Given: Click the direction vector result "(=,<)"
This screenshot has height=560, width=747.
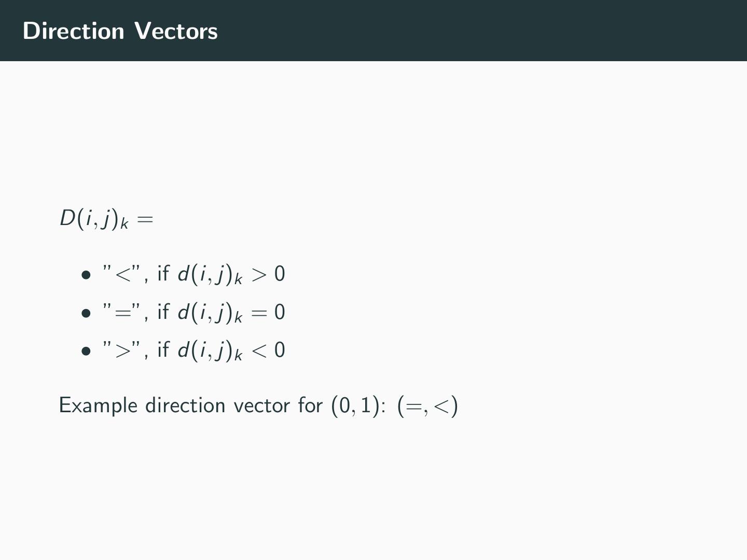Looking at the screenshot, I should [427, 406].
